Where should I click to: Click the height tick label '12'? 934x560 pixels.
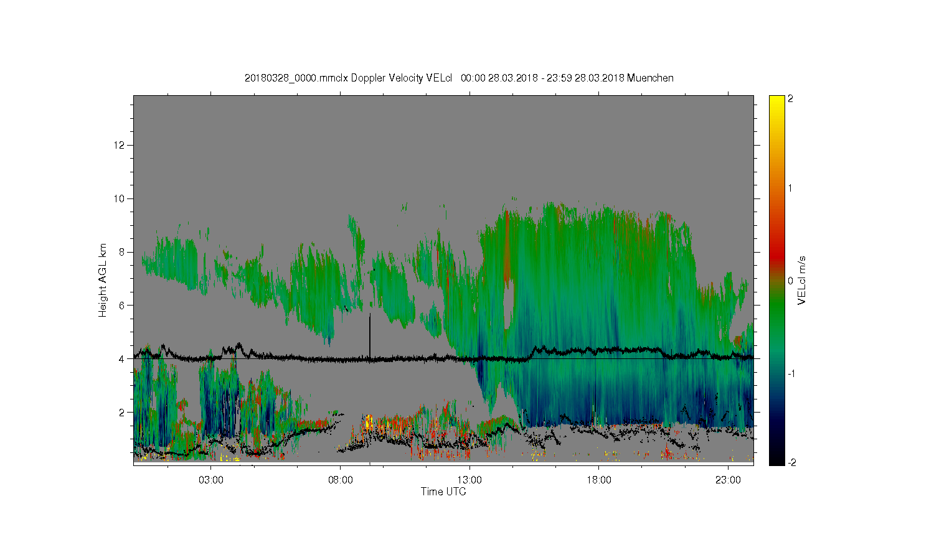tap(120, 145)
